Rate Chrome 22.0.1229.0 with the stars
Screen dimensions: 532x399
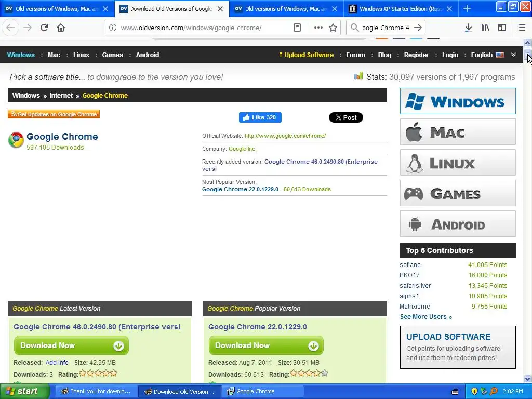click(x=309, y=374)
